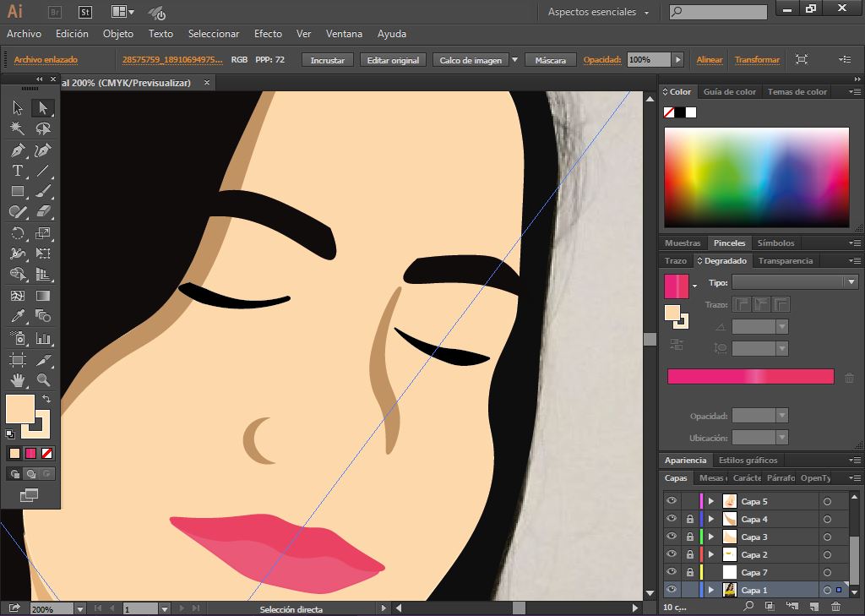Select the Rotate tool
The width and height of the screenshot is (865, 616).
[x=18, y=233]
